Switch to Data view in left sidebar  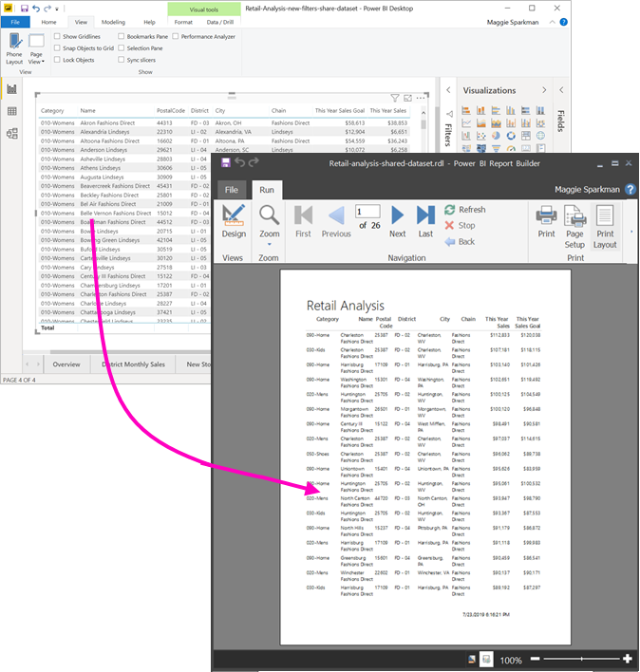click(12, 111)
